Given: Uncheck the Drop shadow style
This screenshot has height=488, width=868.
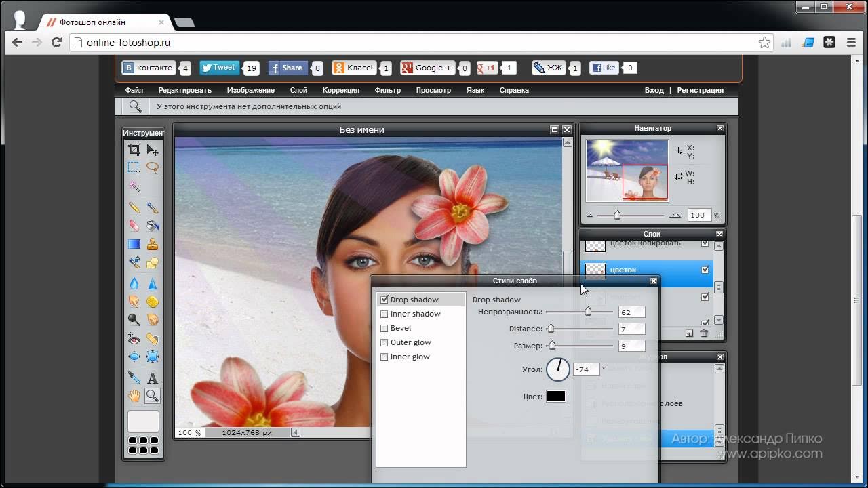Looking at the screenshot, I should point(384,300).
